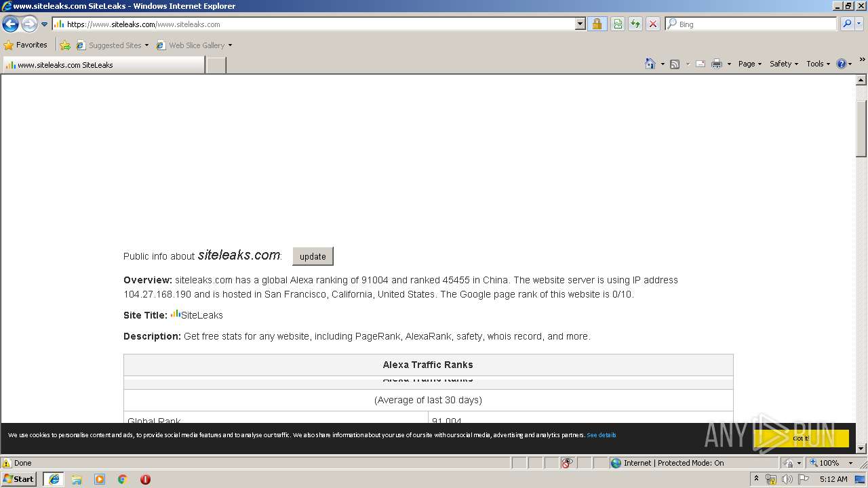Click the volume speaker tray icon
Image resolution: width=868 pixels, height=488 pixels.
pyautogui.click(x=787, y=479)
